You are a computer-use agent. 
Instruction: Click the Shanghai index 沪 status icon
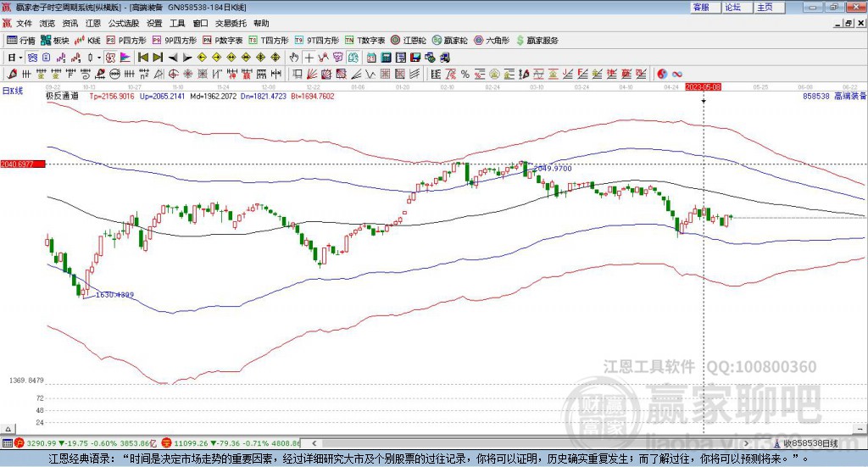point(19,443)
